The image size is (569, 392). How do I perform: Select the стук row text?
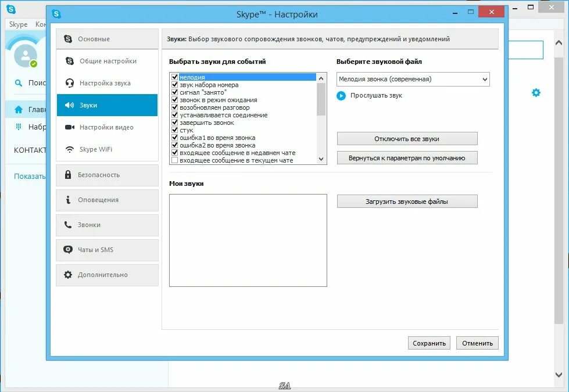point(187,130)
